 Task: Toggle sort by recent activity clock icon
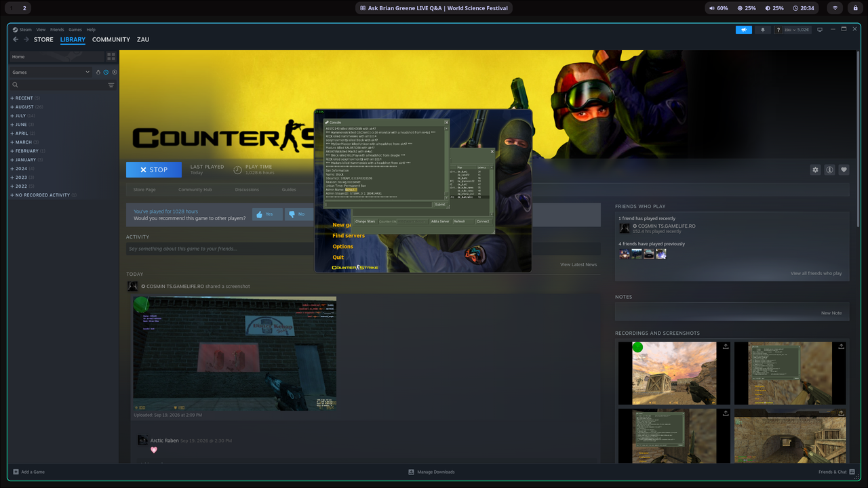(x=106, y=72)
